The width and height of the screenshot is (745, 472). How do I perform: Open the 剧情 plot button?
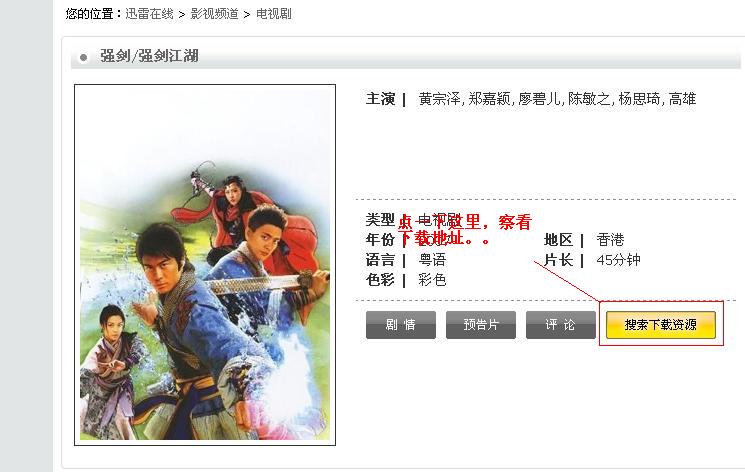pos(401,325)
